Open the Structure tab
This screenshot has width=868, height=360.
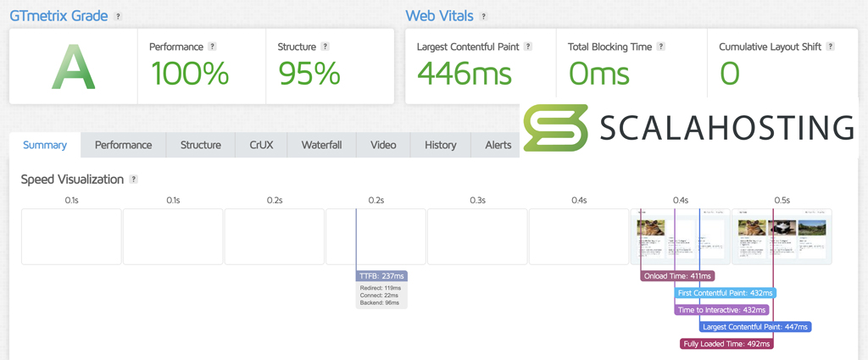pyautogui.click(x=200, y=145)
